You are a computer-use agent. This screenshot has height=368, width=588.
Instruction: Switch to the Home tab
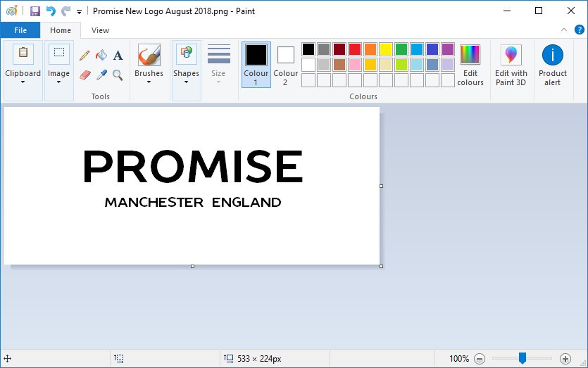pyautogui.click(x=61, y=30)
